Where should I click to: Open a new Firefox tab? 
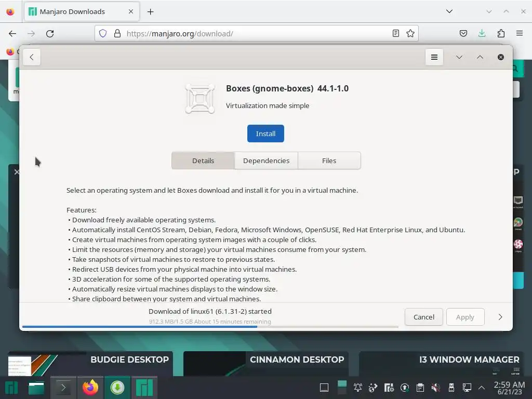(x=150, y=12)
